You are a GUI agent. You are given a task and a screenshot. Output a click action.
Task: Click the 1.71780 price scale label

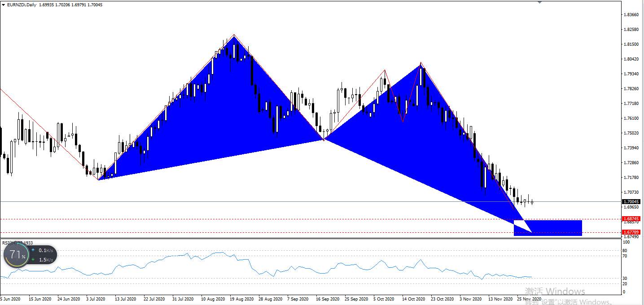pos(631,178)
